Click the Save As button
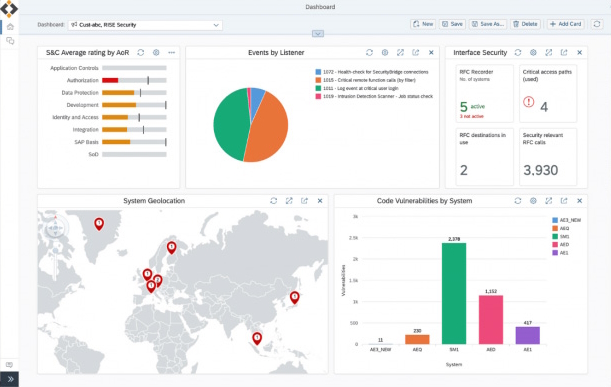 coord(488,24)
